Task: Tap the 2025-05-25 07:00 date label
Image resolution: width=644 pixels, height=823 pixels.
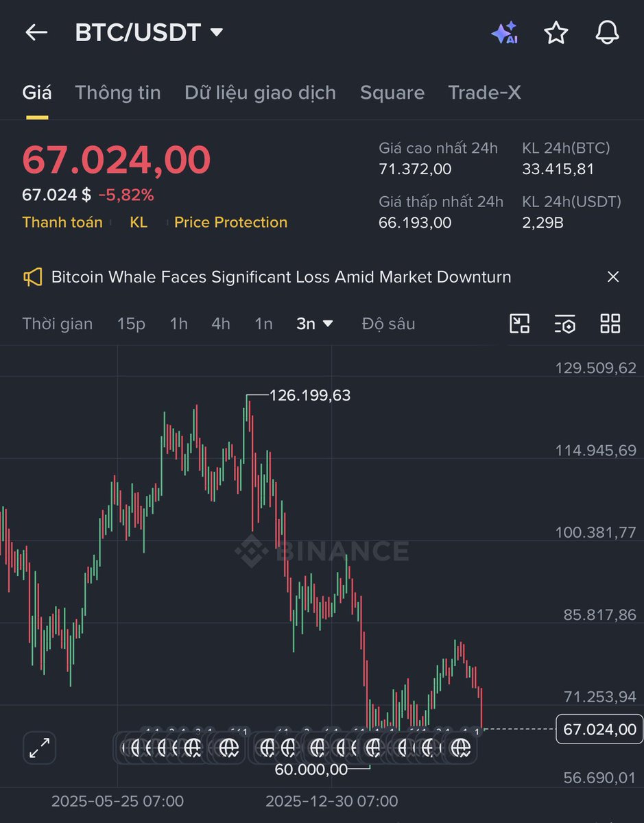Action: click(x=117, y=801)
